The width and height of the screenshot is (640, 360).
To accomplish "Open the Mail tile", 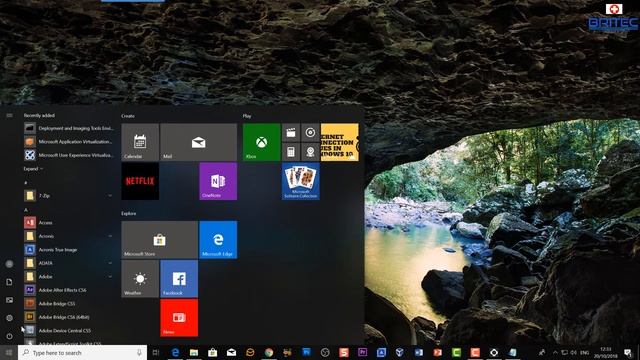I will [x=198, y=142].
